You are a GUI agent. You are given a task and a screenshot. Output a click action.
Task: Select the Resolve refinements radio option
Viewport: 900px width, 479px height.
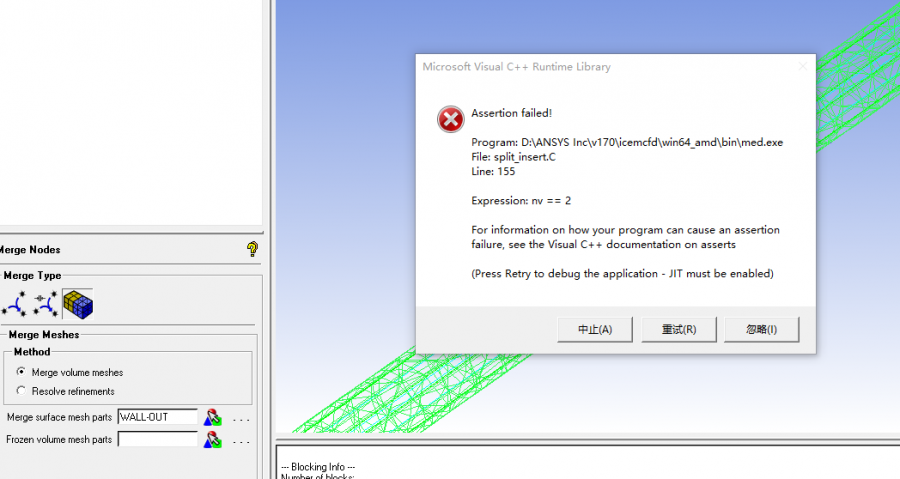pyautogui.click(x=21, y=391)
